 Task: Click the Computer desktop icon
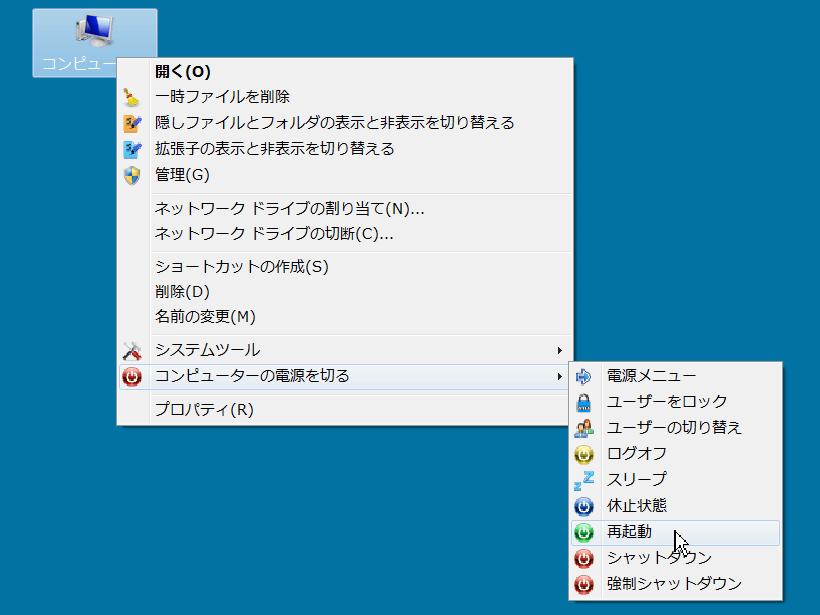pos(94,40)
